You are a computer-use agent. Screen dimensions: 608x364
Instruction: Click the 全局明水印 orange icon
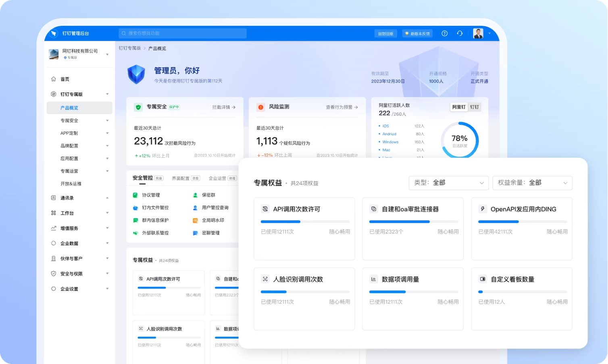click(195, 220)
